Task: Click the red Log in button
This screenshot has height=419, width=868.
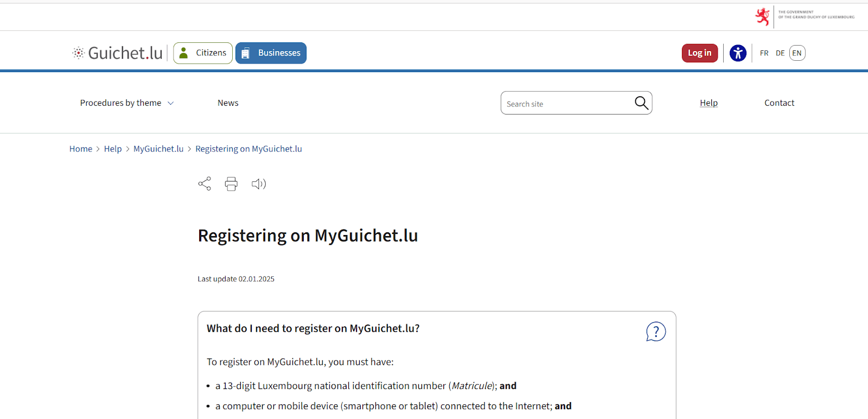Action: tap(699, 53)
